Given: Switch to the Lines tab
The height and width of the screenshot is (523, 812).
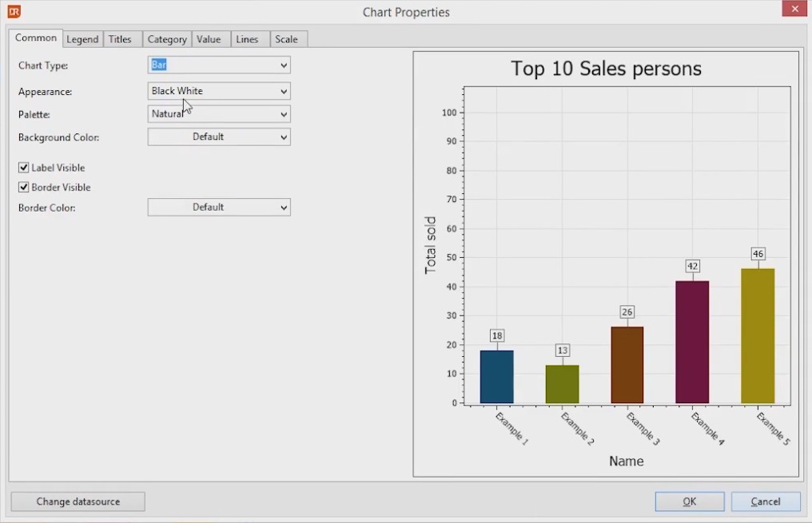Looking at the screenshot, I should [247, 39].
